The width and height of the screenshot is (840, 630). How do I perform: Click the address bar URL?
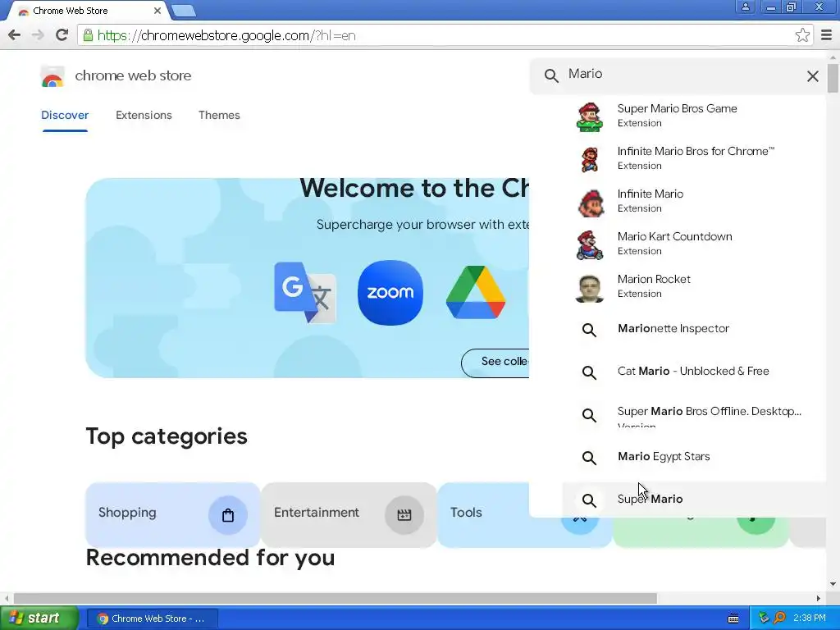pos(226,36)
